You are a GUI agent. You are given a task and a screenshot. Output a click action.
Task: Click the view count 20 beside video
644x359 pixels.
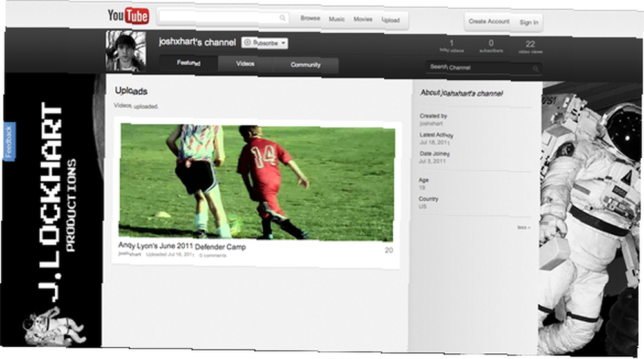pyautogui.click(x=388, y=250)
